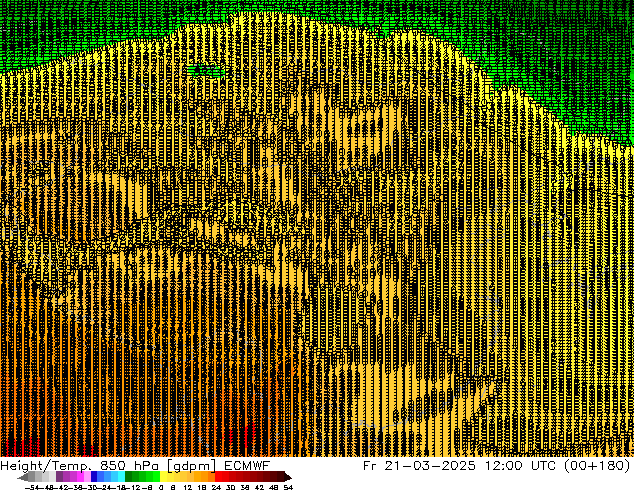Viewport: 634px width, 490px height.
Task: Click the dark blue legend swatch
Action: pos(94,476)
